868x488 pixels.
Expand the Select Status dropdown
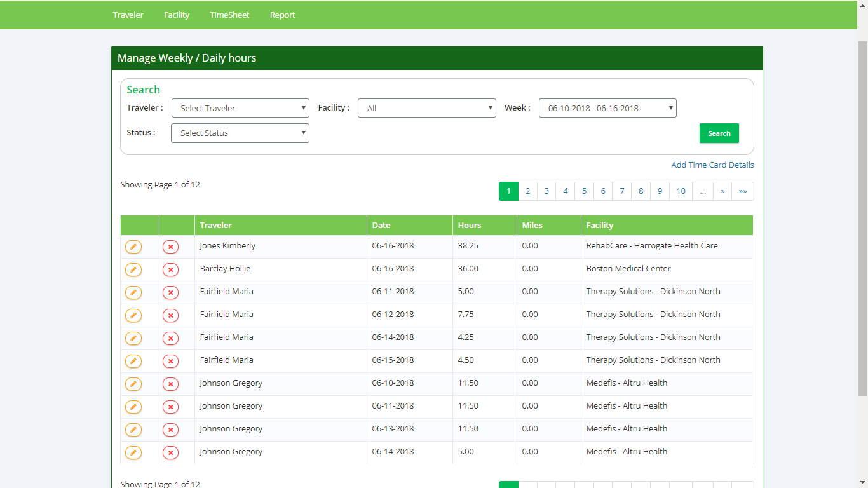pos(240,133)
